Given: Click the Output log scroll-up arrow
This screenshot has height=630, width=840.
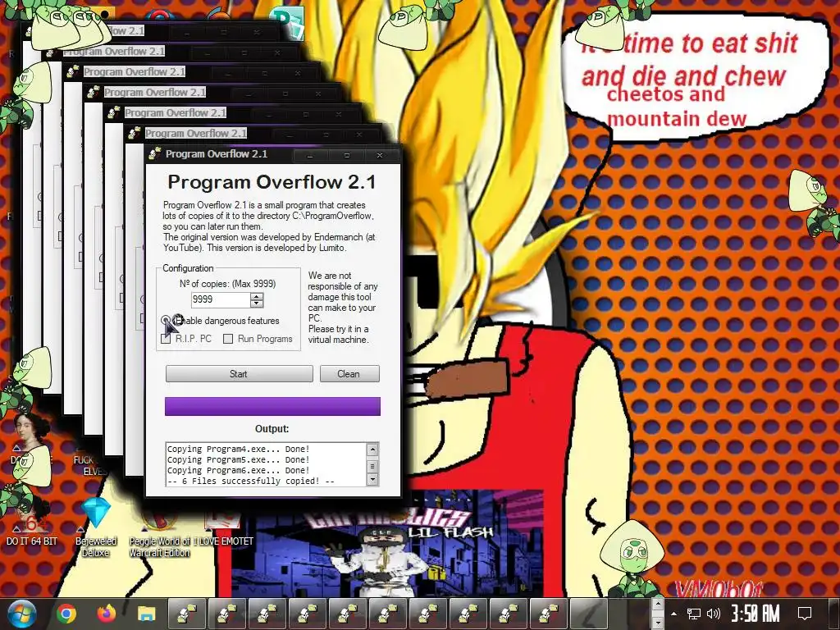Looking at the screenshot, I should [373, 450].
